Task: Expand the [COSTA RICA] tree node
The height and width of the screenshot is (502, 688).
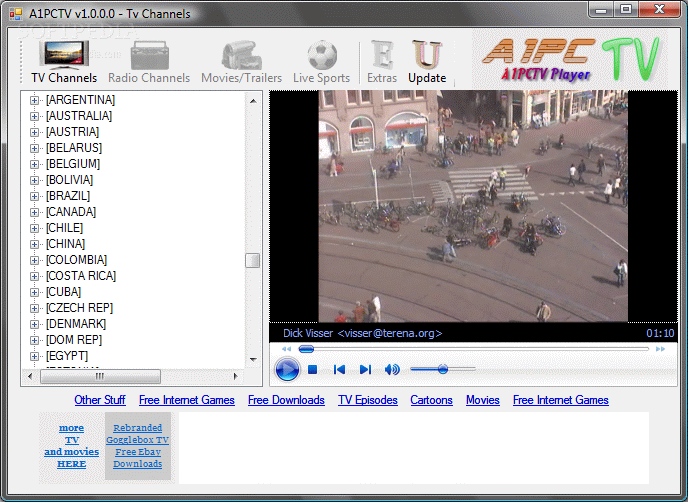Action: (x=34, y=276)
